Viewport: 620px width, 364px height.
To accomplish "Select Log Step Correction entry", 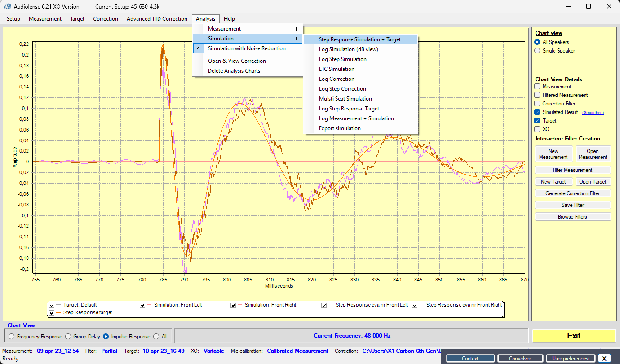I will [361, 89].
